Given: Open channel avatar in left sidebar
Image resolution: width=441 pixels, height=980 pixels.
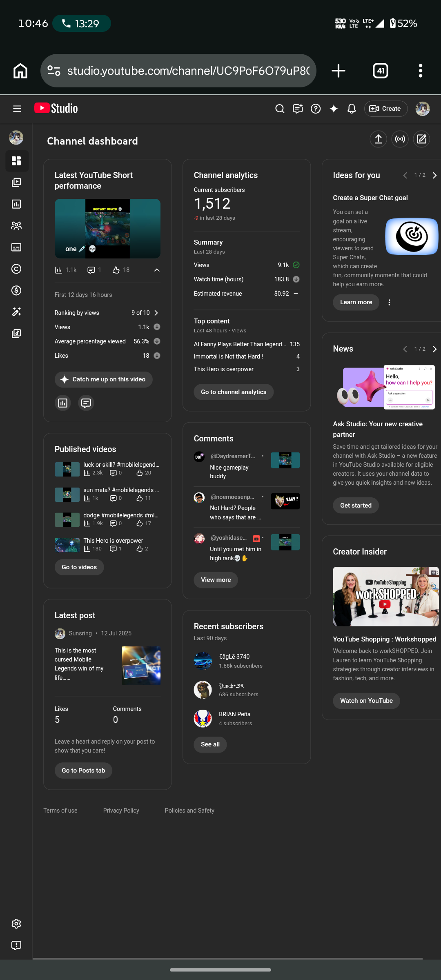Looking at the screenshot, I should click(x=16, y=138).
